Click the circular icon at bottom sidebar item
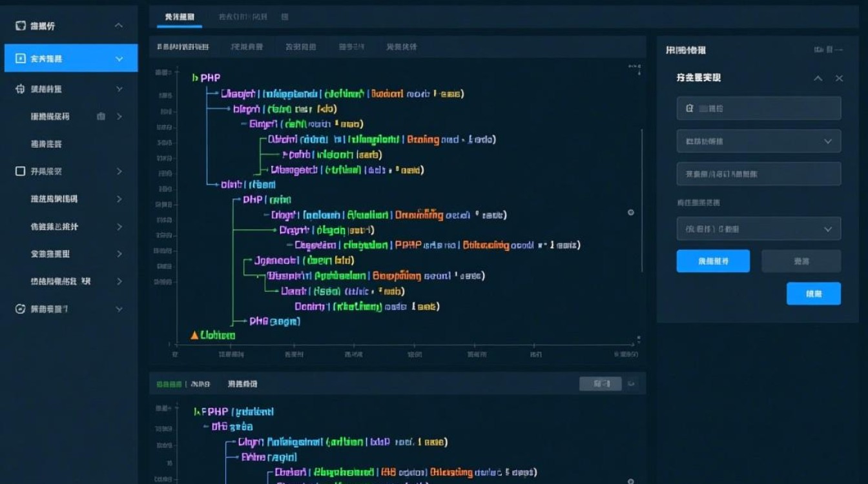The image size is (868, 484). coord(20,309)
